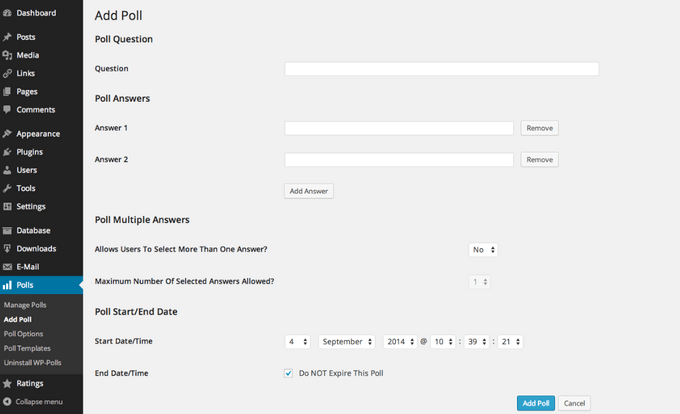Open the start month September dropdown
This screenshot has height=414, width=680.
pyautogui.click(x=346, y=342)
